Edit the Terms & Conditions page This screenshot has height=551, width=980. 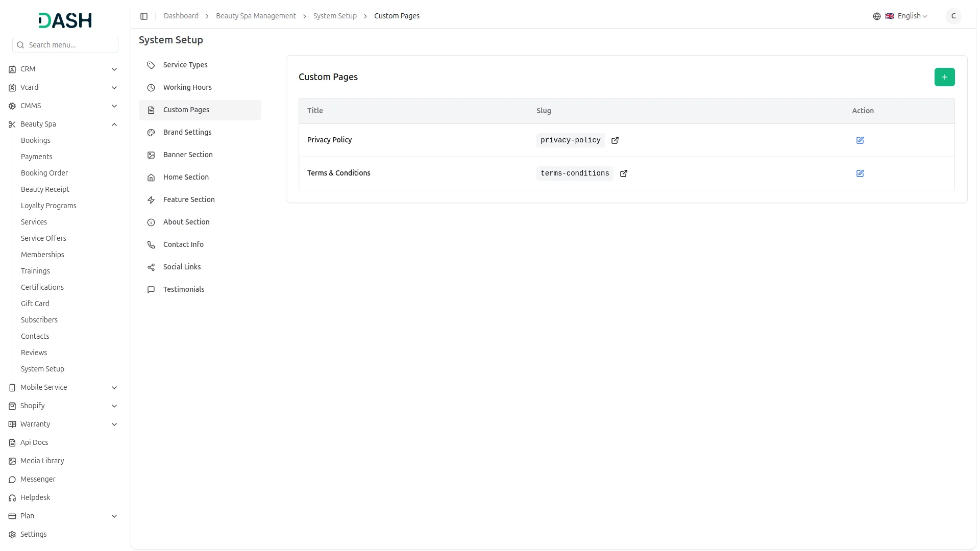(860, 173)
